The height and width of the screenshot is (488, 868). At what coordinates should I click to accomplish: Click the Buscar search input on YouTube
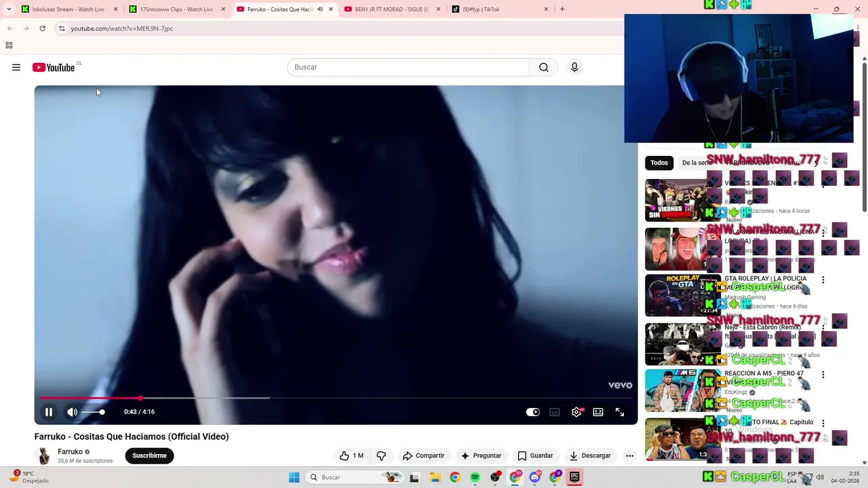408,67
